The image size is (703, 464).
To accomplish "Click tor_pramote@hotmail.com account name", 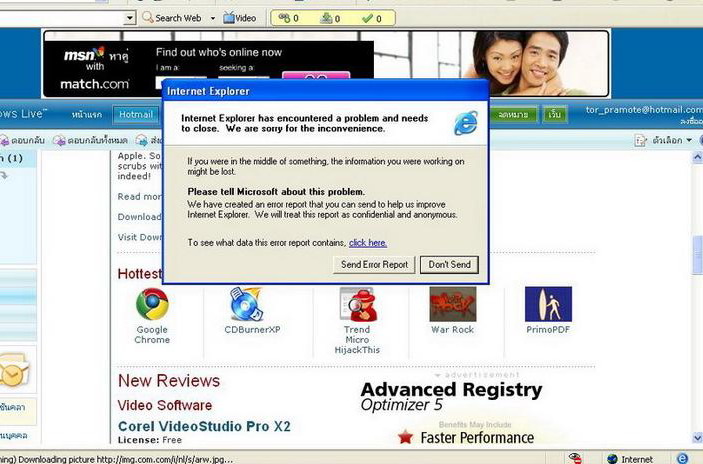I will tap(644, 110).
